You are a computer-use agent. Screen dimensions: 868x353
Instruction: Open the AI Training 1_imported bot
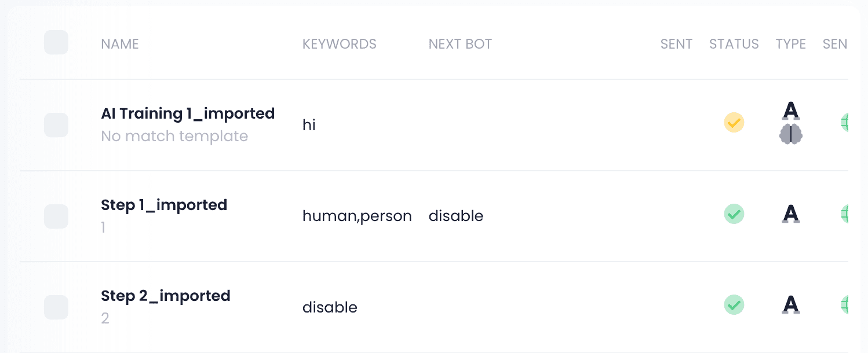187,113
